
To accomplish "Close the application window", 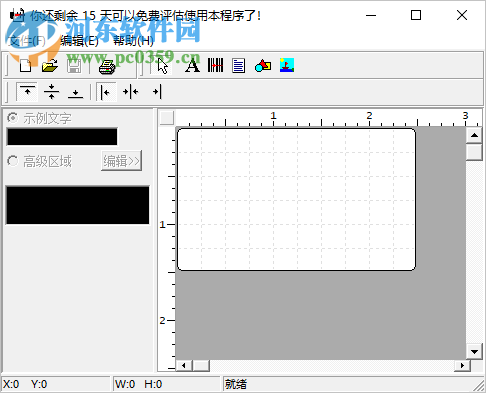I will click(x=462, y=15).
